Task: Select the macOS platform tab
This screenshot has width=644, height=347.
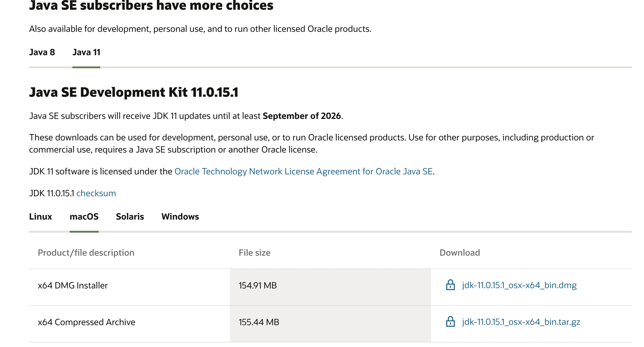Action: [84, 217]
